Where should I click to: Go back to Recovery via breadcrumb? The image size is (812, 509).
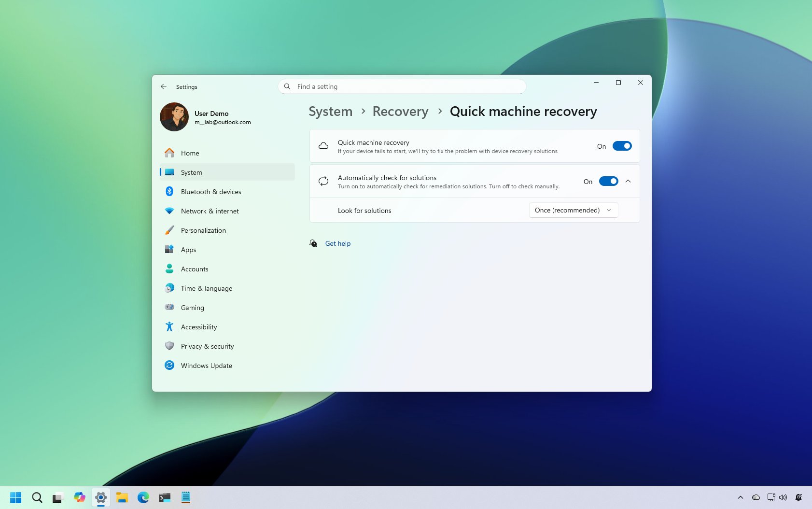[400, 111]
